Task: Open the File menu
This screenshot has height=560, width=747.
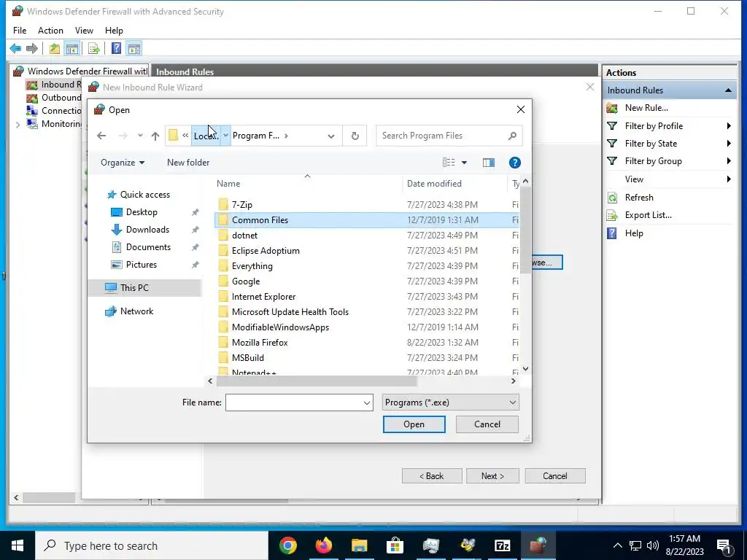Action: click(20, 31)
